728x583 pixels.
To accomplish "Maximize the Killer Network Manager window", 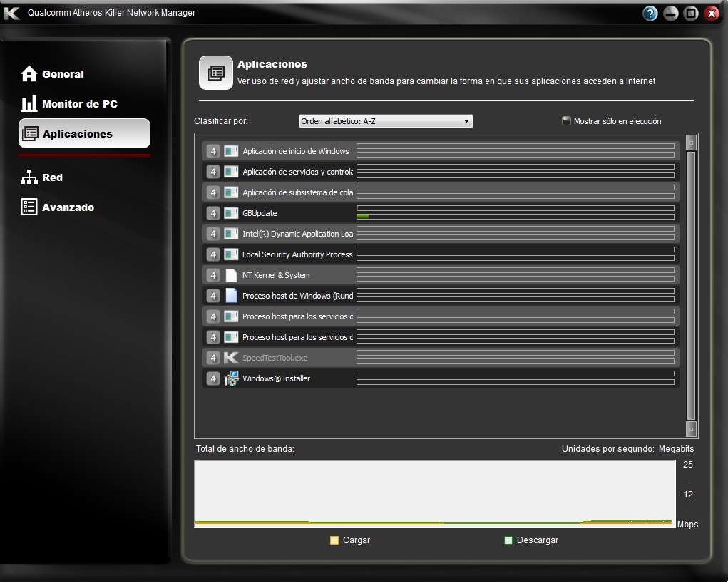I will (x=691, y=13).
